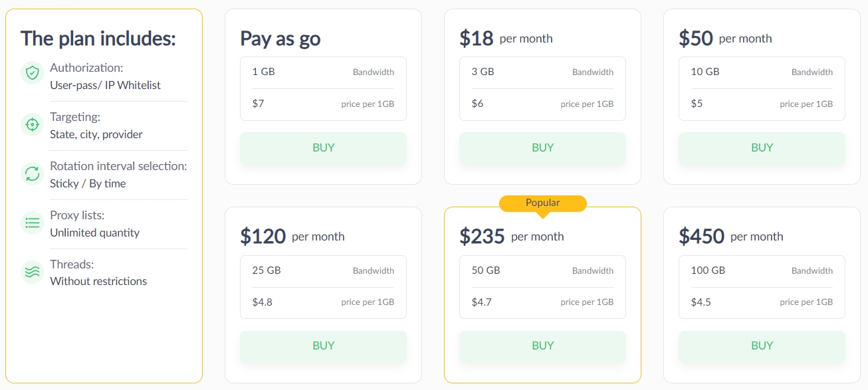This screenshot has height=390, width=868.
Task: Click the yellow Popular badge
Action: (542, 203)
